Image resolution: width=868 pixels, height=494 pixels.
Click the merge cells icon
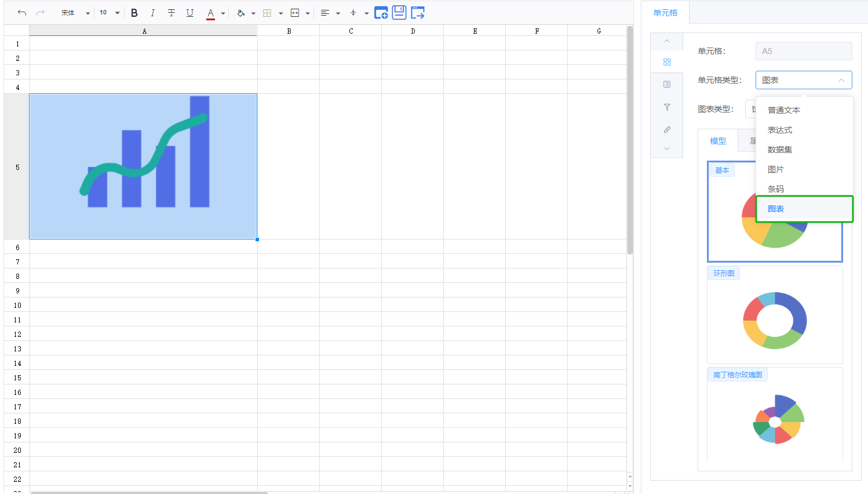click(x=294, y=13)
